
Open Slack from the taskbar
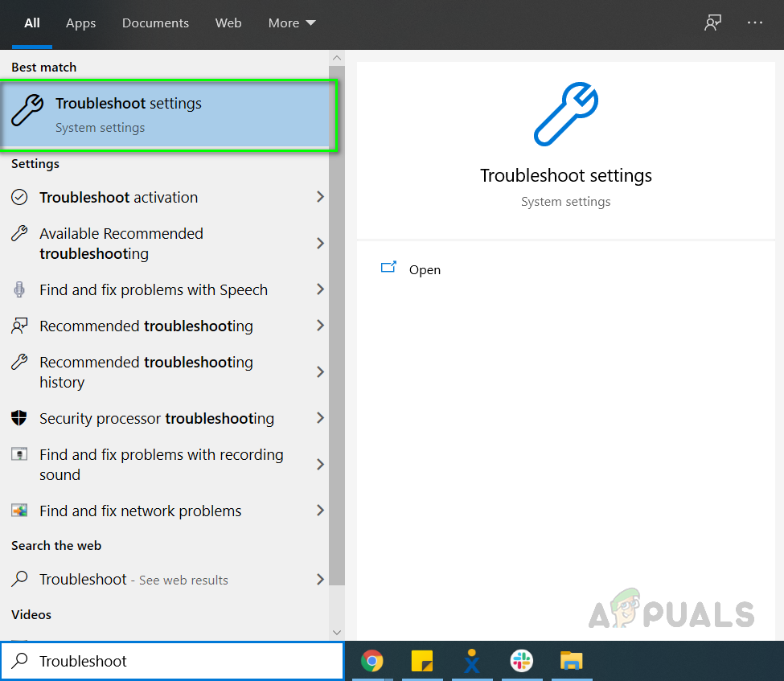522,661
